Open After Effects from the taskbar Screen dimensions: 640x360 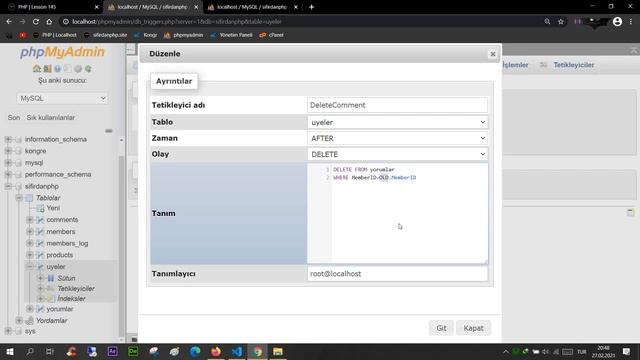coord(112,351)
